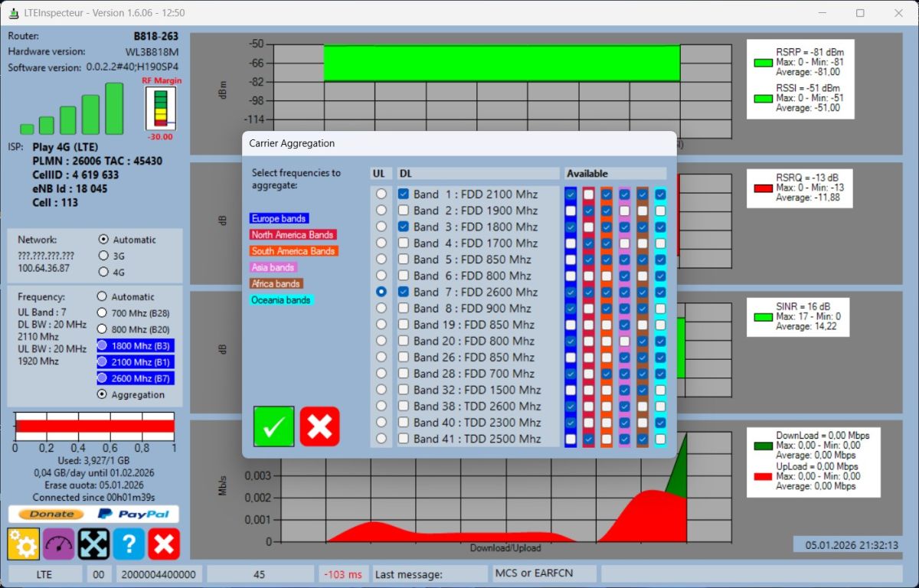Check DL Band 1 FDD 2100 Mhz
919x588 pixels.
tap(404, 194)
